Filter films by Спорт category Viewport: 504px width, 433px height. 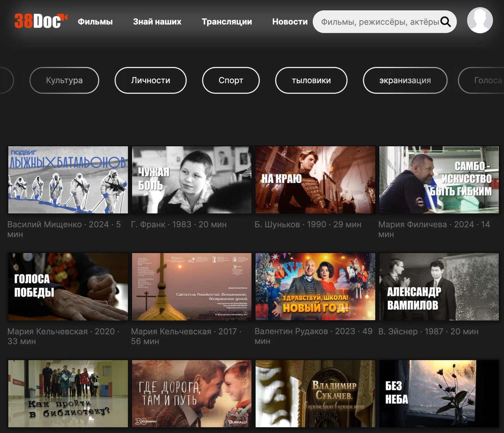[231, 80]
